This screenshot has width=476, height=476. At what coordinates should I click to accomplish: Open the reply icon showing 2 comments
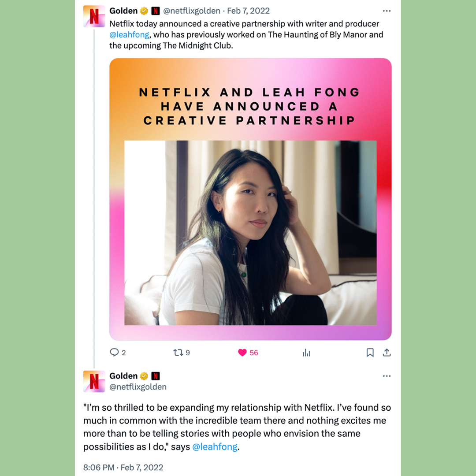pos(114,353)
